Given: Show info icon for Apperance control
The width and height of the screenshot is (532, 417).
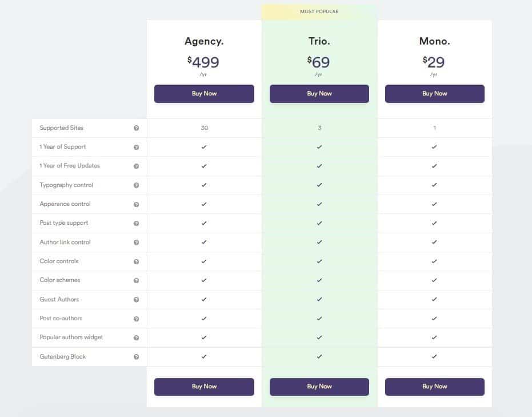Looking at the screenshot, I should (136, 204).
